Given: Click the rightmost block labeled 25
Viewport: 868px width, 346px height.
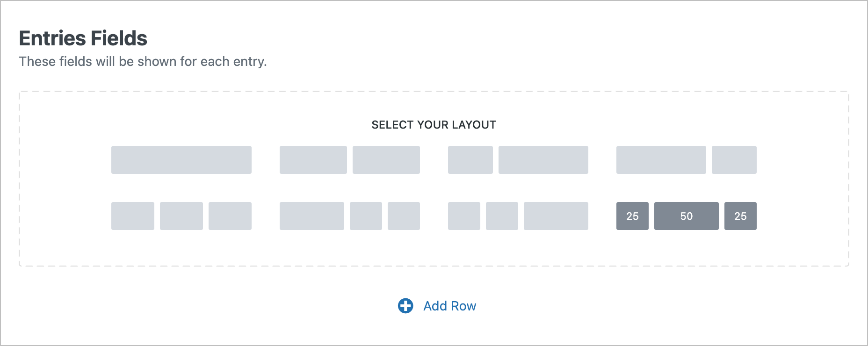Looking at the screenshot, I should [740, 216].
